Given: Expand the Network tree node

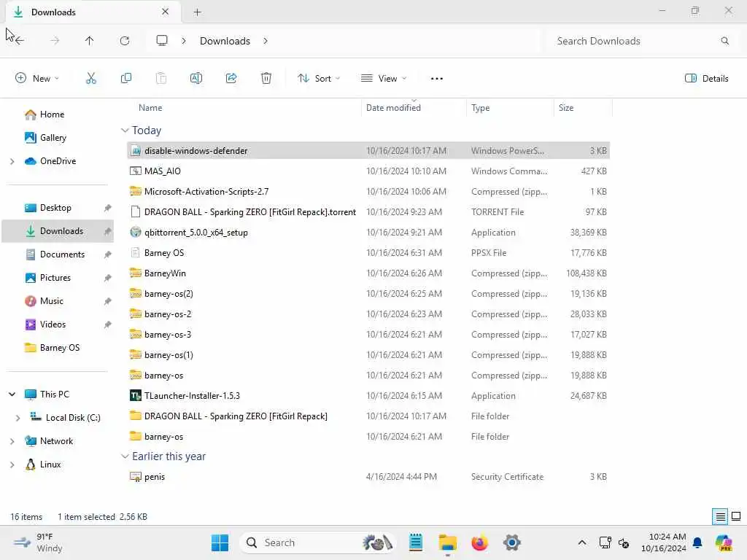Looking at the screenshot, I should coord(12,441).
